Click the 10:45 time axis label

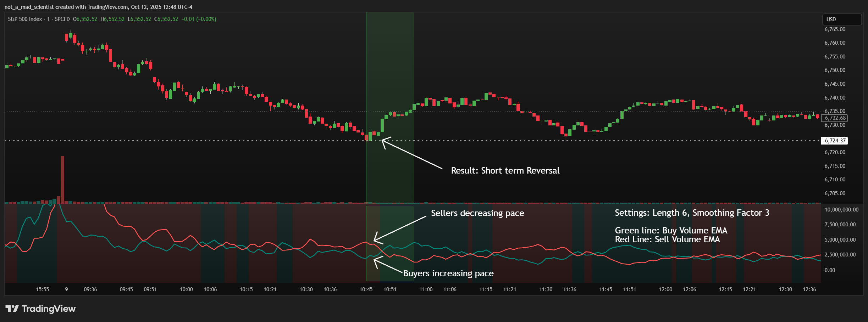[x=366, y=289]
